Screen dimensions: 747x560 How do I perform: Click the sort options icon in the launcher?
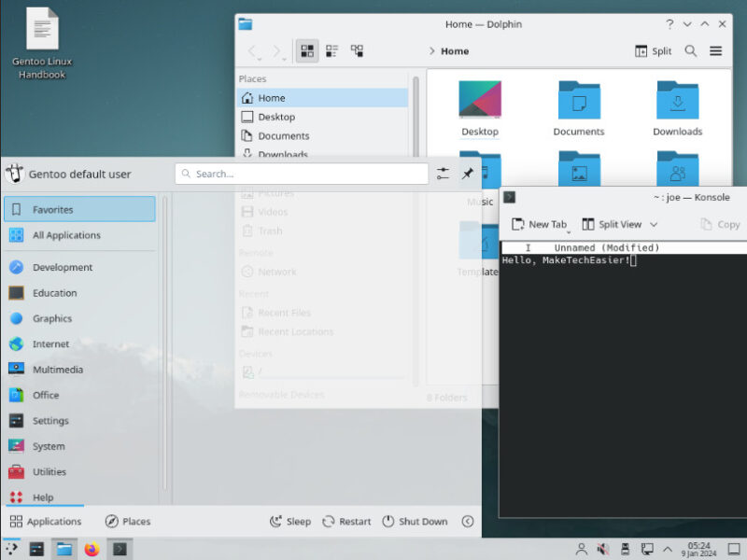(x=443, y=174)
